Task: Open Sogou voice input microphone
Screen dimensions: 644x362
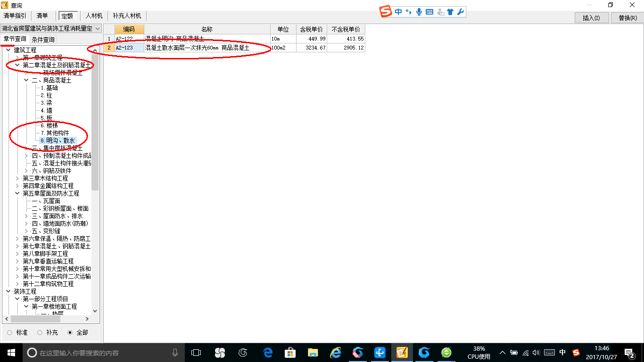Action: click(419, 12)
